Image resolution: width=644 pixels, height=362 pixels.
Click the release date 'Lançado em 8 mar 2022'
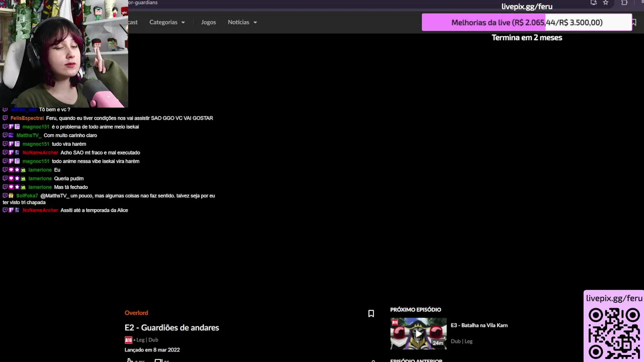click(152, 350)
